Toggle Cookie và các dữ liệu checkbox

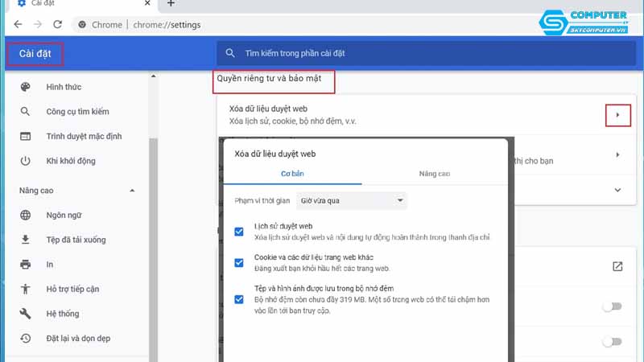(x=239, y=262)
